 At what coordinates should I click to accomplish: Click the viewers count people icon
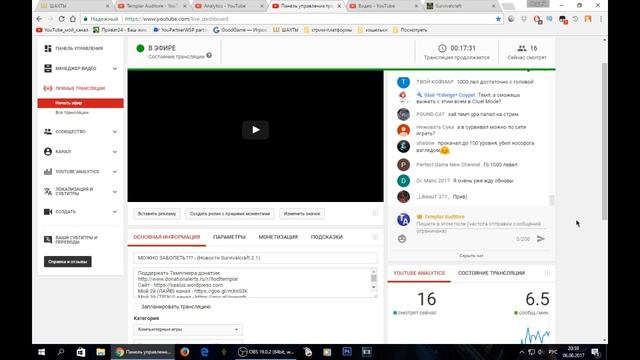pyautogui.click(x=522, y=48)
